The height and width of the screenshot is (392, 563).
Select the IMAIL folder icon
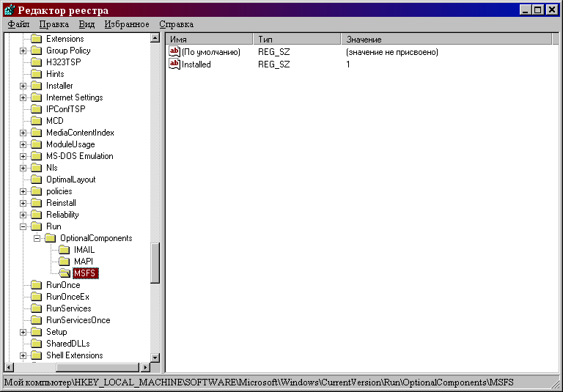click(64, 250)
